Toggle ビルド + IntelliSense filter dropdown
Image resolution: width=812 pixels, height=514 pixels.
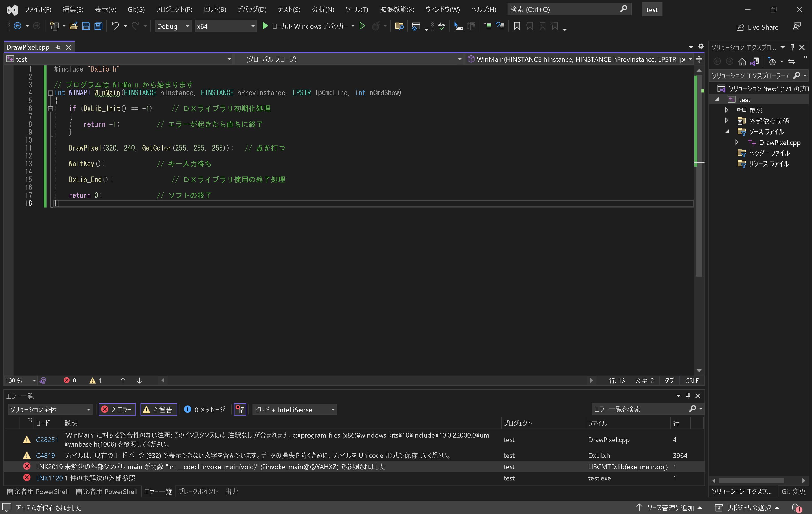click(x=292, y=409)
